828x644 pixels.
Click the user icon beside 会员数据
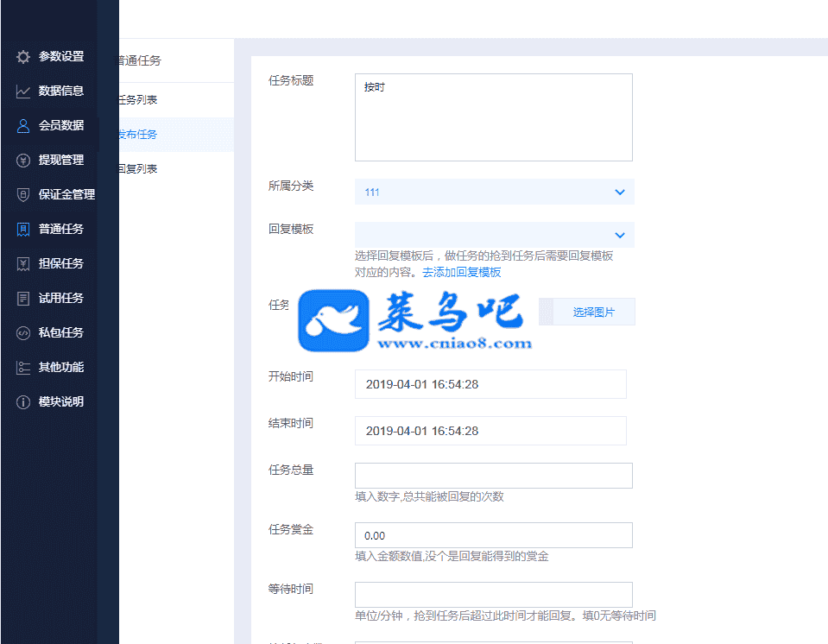[23, 126]
